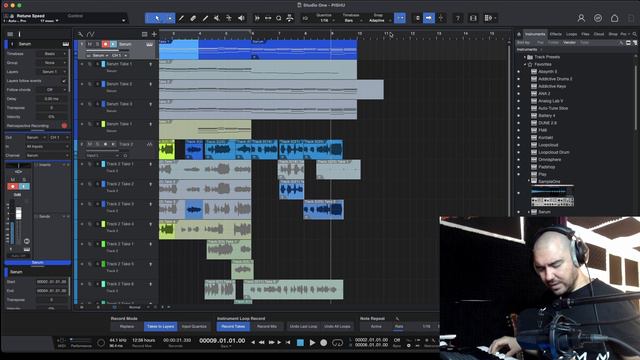Select the Paint (pencil) tool
Viewport: 640px width, 360px height.
point(181,18)
